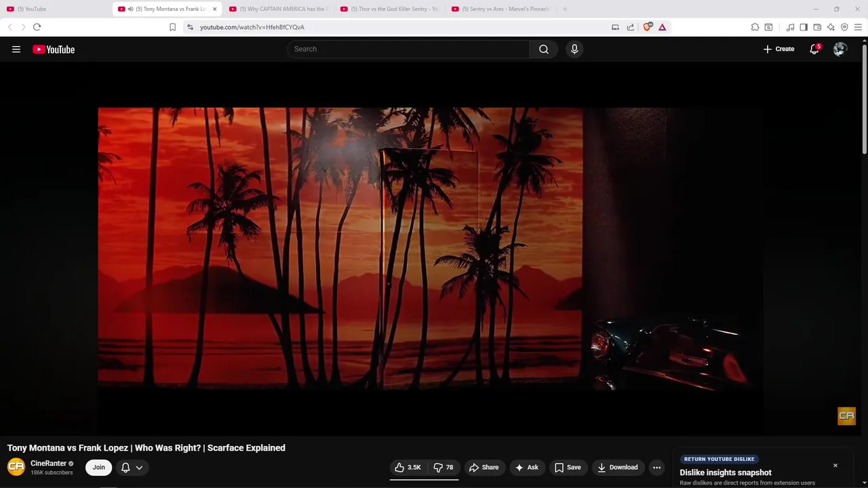Open the Brave Wallet icon
The height and width of the screenshot is (488, 868).
(x=817, y=27)
